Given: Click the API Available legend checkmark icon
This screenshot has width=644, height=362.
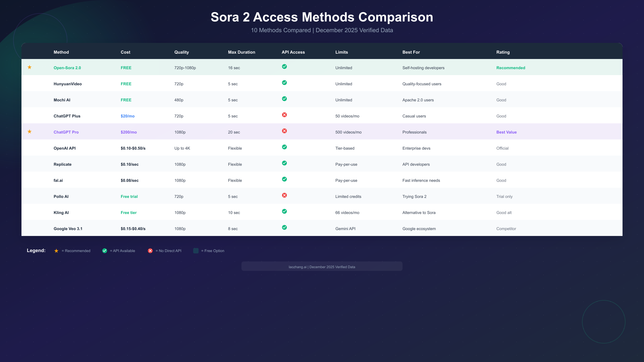Looking at the screenshot, I should [x=104, y=251].
